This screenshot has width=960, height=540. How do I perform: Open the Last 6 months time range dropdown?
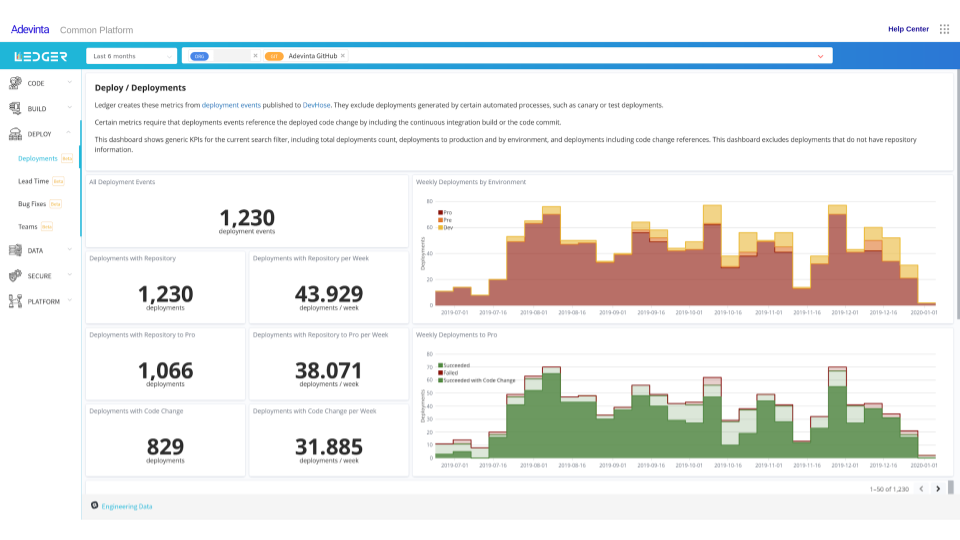point(131,56)
